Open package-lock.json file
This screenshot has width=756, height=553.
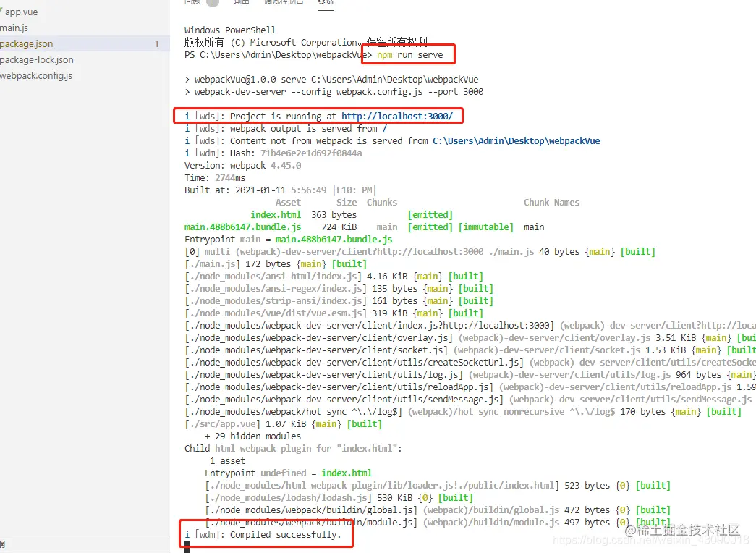tap(37, 60)
